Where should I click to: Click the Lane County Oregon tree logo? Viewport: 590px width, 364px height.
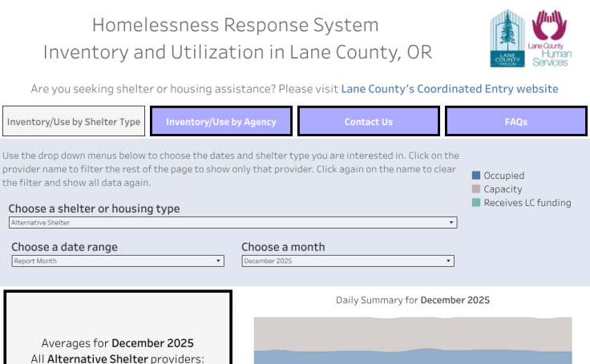point(507,38)
